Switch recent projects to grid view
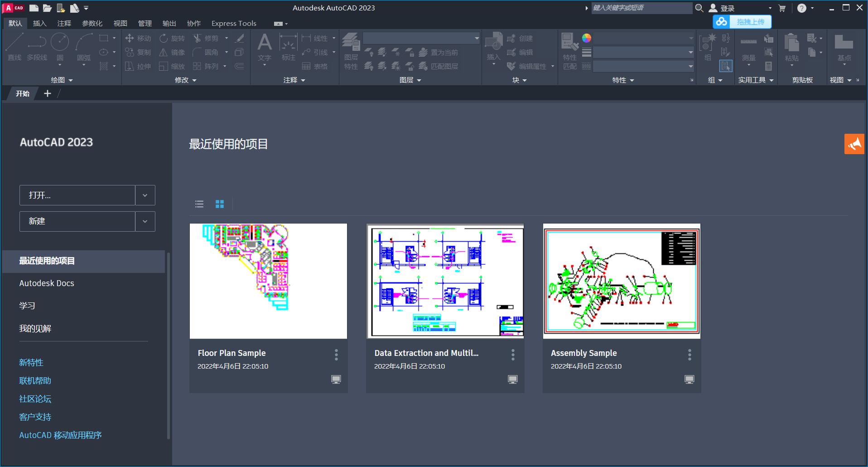The height and width of the screenshot is (467, 868). pos(219,204)
